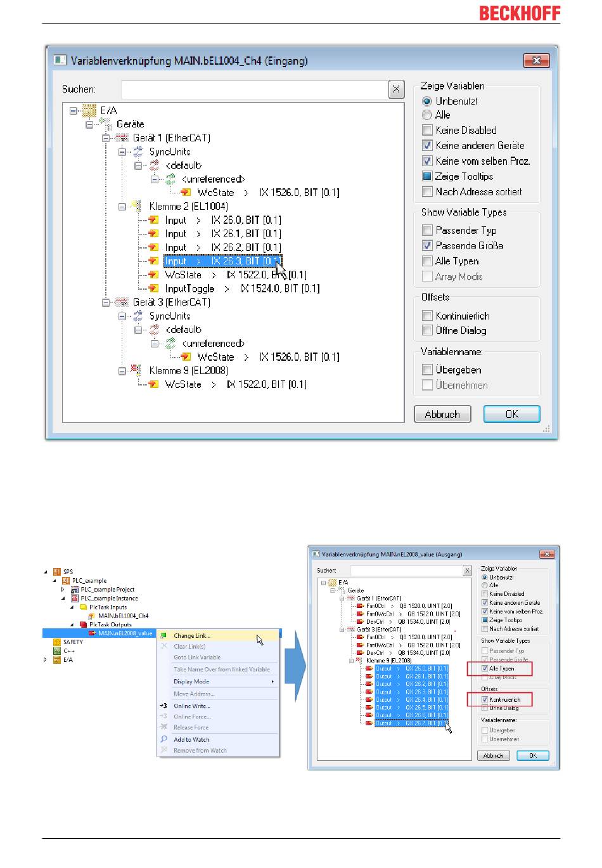602x868 pixels.
Task: Click the input variable icon for IX 26.0
Action: pos(153,220)
